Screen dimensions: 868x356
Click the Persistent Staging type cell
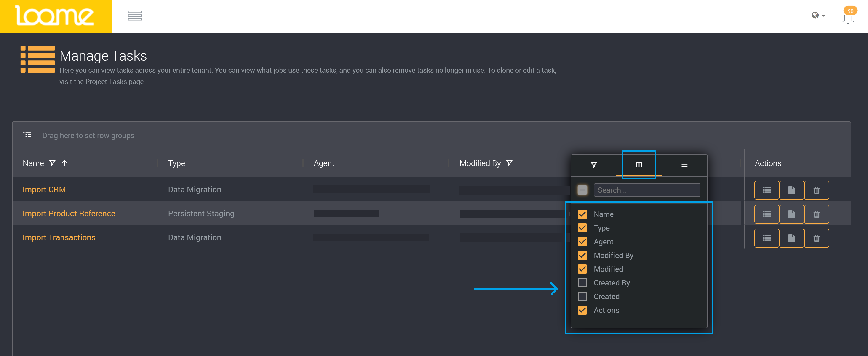click(201, 213)
